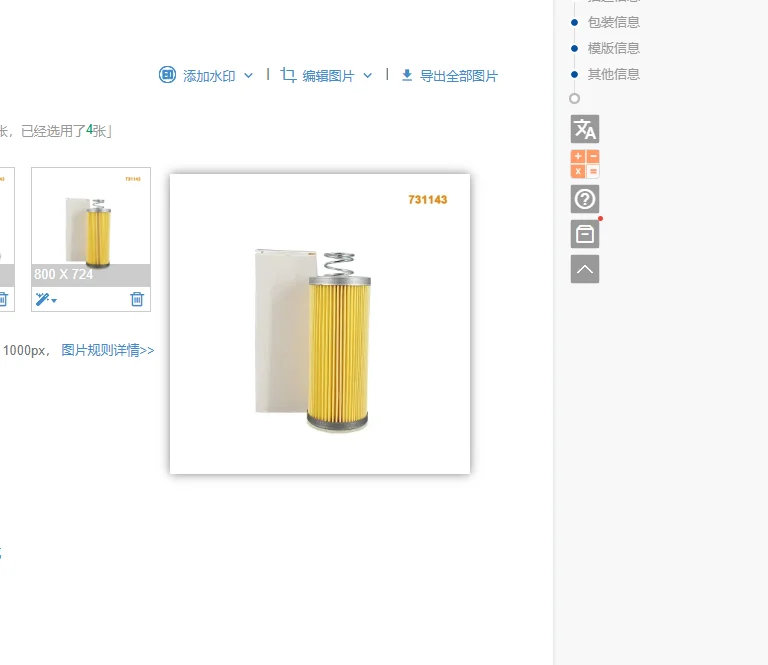The image size is (768, 665).
Task: Jump to 包装信息 section
Action: tap(614, 22)
